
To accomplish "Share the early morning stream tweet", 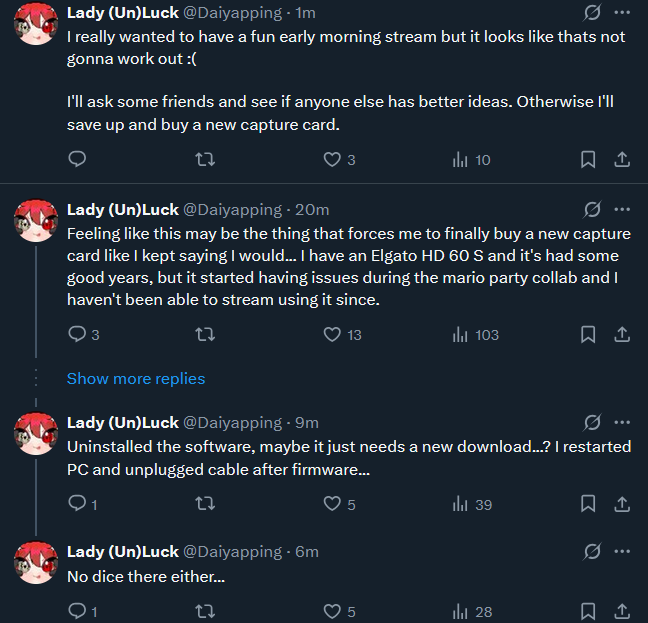I will tap(621, 160).
